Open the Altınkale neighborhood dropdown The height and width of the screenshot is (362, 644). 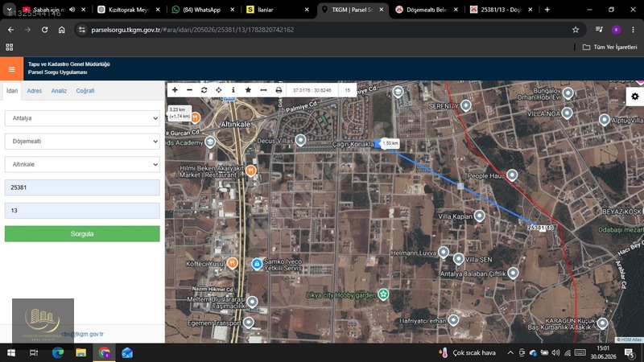[82, 164]
